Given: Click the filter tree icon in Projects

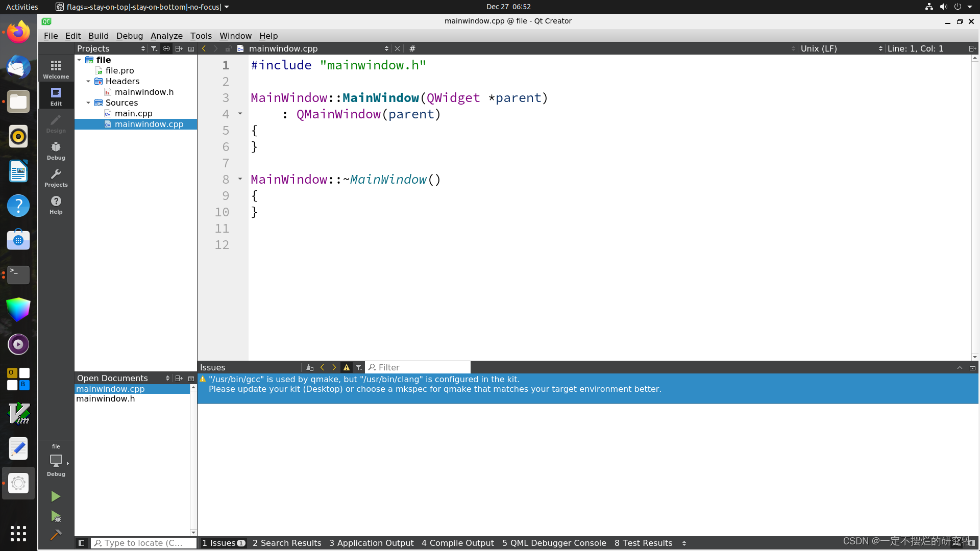Looking at the screenshot, I should 154,48.
